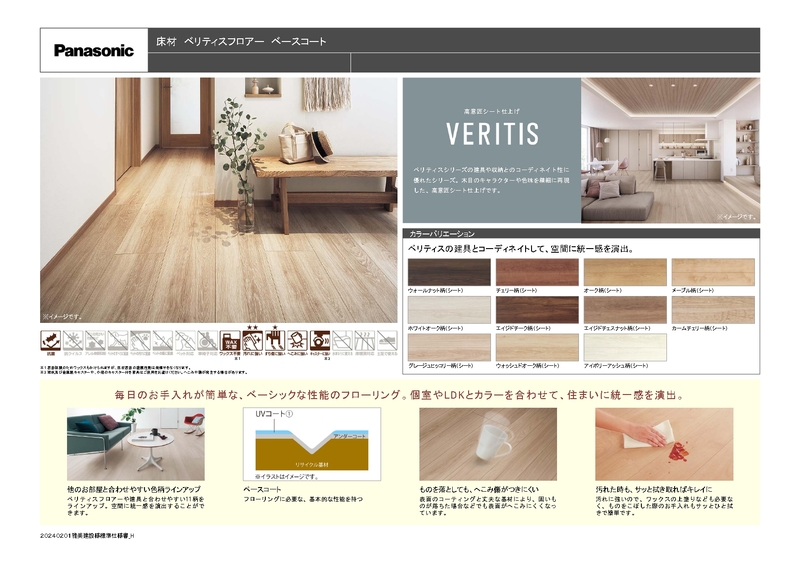Click the ワックス不要 WAX icon
The height and width of the screenshot is (566, 800).
(x=231, y=341)
